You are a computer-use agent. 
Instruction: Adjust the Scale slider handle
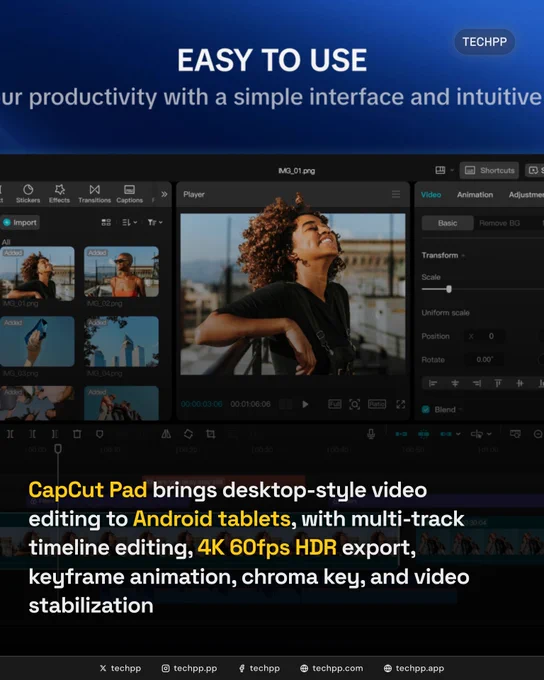click(x=449, y=289)
